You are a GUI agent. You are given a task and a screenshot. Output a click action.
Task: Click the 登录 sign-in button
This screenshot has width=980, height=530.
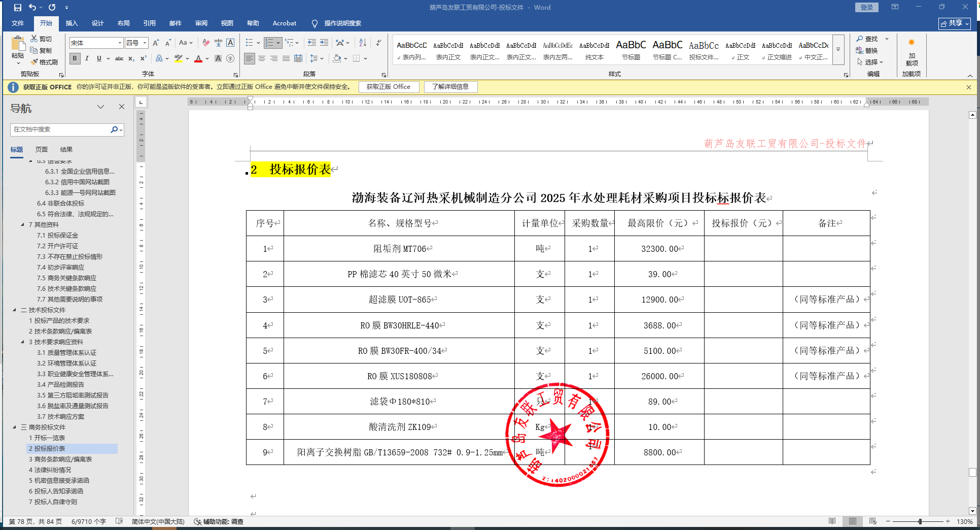866,7
